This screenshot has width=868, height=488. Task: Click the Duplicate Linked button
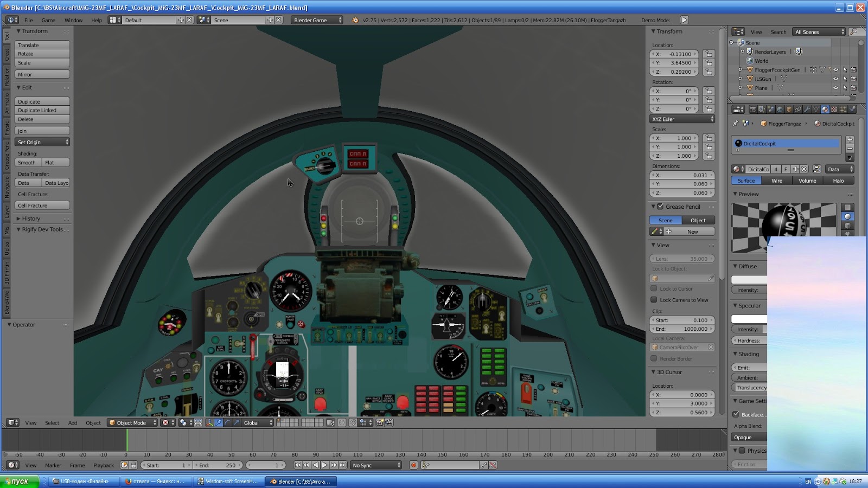[42, 110]
